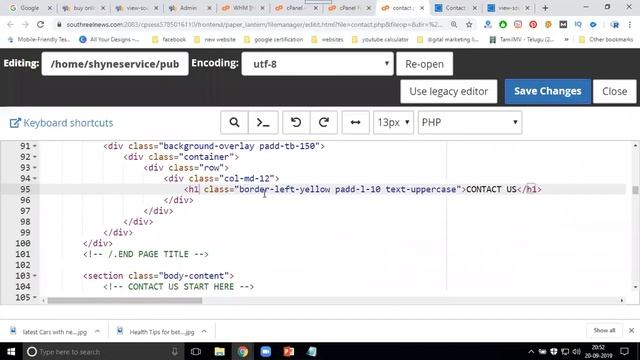The width and height of the screenshot is (640, 360).
Task: Open Mobile-Friendly Test bookmark
Action: [x=39, y=40]
